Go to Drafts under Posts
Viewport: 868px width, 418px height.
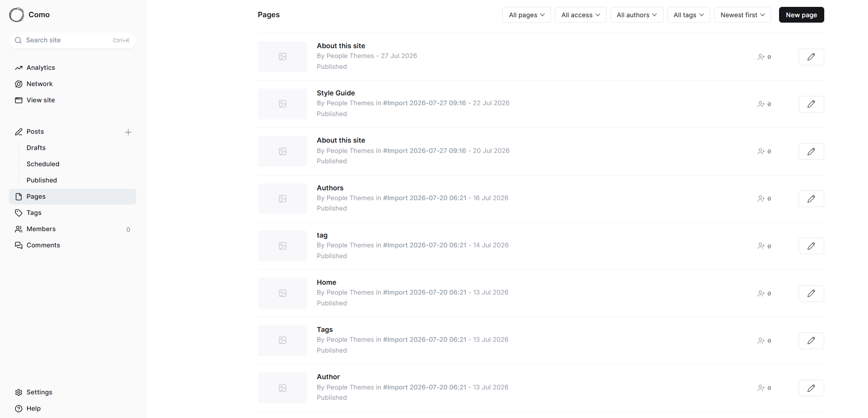(x=36, y=148)
